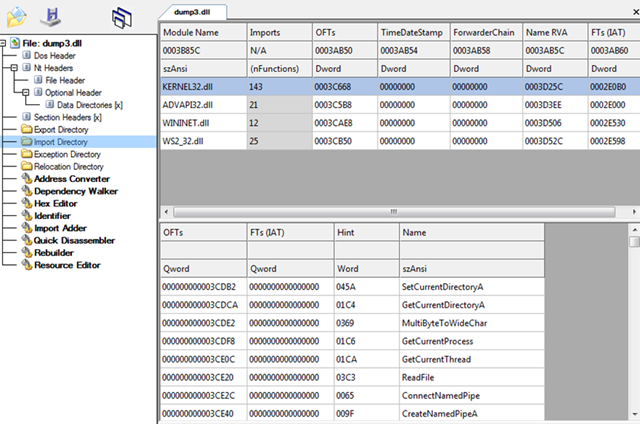Click the horizontal scrollbar thumb in modules table
Viewport: 640px width, 424px height.
point(394,212)
